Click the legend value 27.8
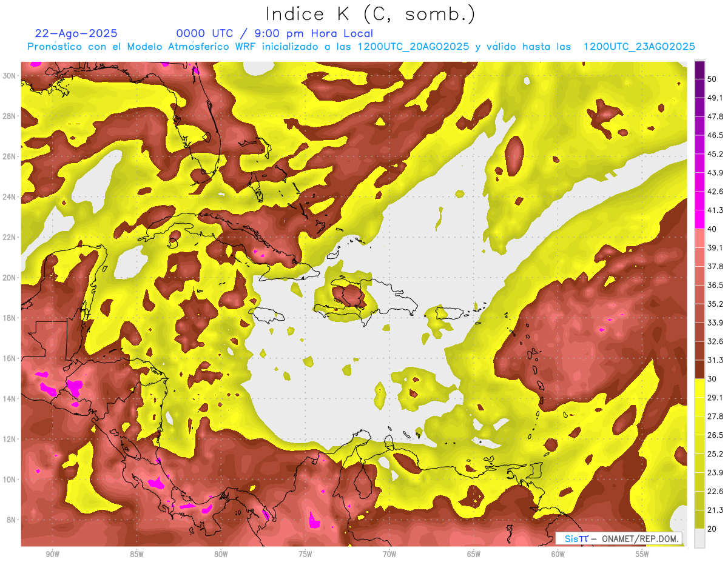 pyautogui.click(x=715, y=416)
